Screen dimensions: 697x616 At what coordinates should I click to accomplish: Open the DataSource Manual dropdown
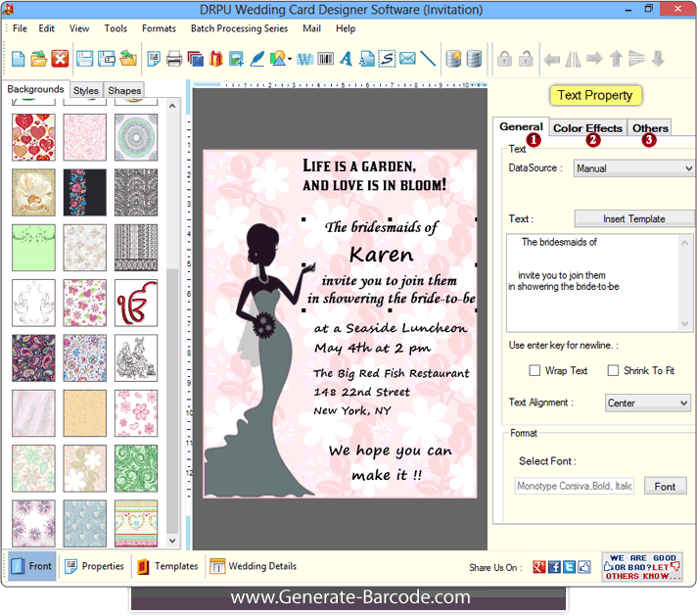click(634, 168)
